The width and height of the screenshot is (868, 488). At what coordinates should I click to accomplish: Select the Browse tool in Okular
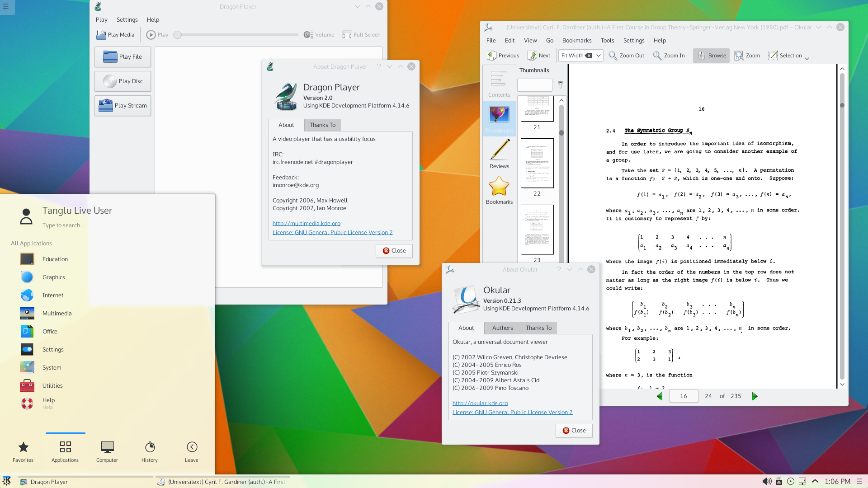(x=712, y=56)
